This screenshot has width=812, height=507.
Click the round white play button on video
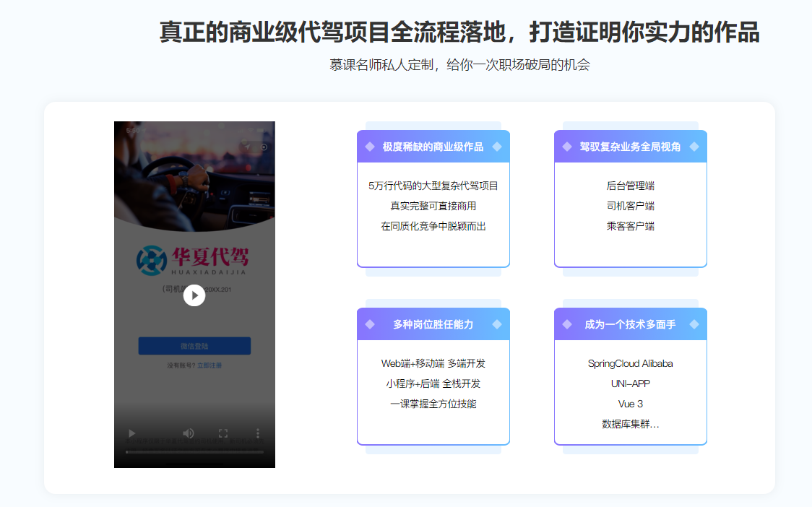coord(194,295)
